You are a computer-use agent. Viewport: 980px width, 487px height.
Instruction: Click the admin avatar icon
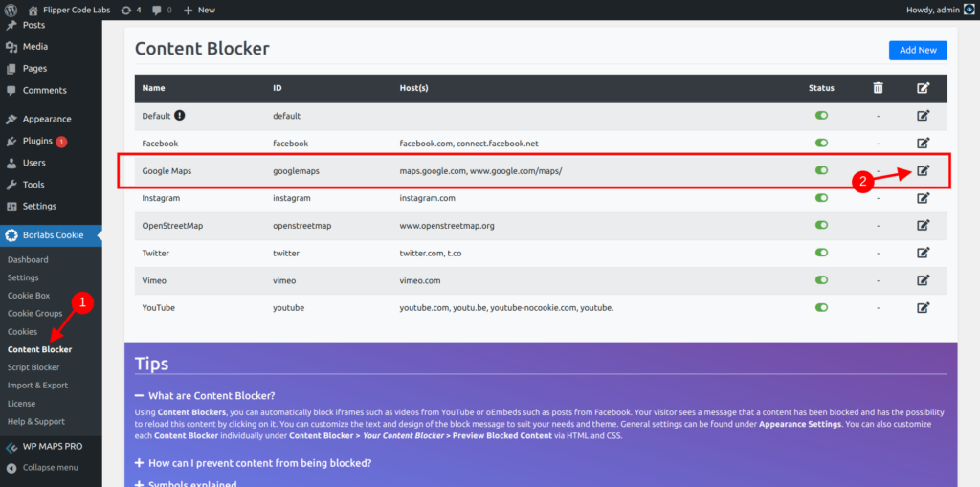pos(969,10)
